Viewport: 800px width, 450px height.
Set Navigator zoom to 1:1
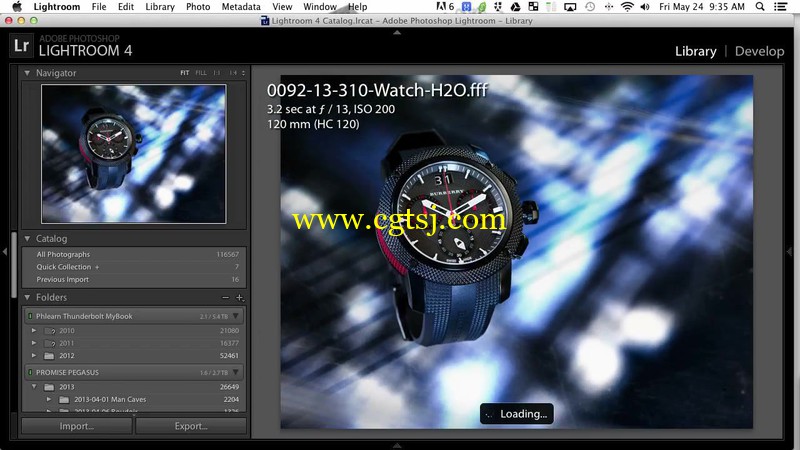click(217, 73)
